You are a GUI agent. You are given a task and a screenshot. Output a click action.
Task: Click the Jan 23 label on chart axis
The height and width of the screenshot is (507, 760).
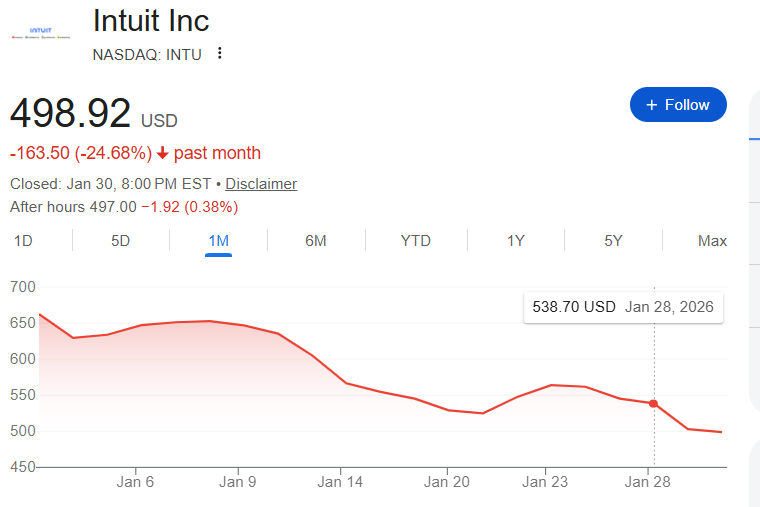tap(545, 482)
